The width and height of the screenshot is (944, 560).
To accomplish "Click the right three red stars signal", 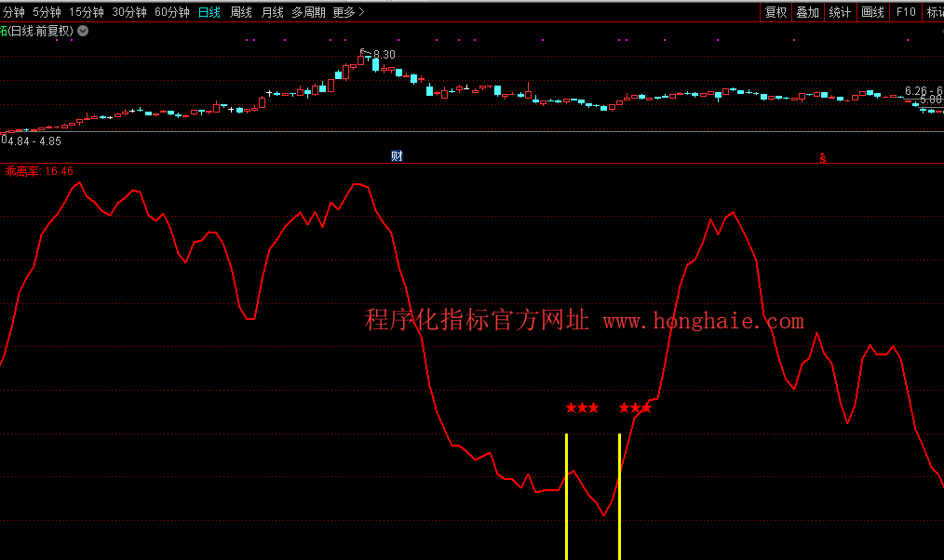I will [x=635, y=407].
